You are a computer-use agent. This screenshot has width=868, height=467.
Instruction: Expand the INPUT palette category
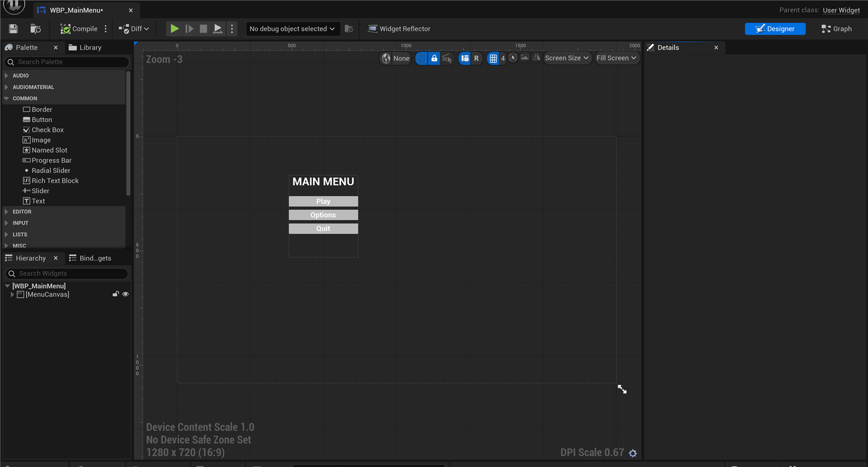tap(7, 223)
